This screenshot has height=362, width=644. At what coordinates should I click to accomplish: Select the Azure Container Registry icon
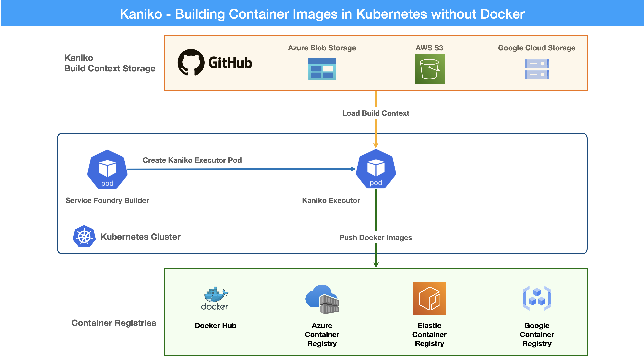(x=322, y=299)
